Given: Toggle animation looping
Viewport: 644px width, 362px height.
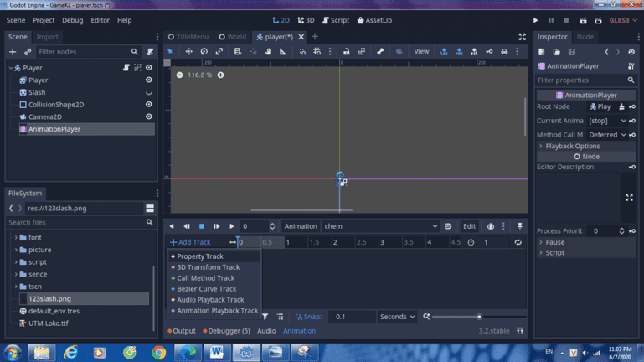Looking at the screenshot, I should [x=518, y=242].
